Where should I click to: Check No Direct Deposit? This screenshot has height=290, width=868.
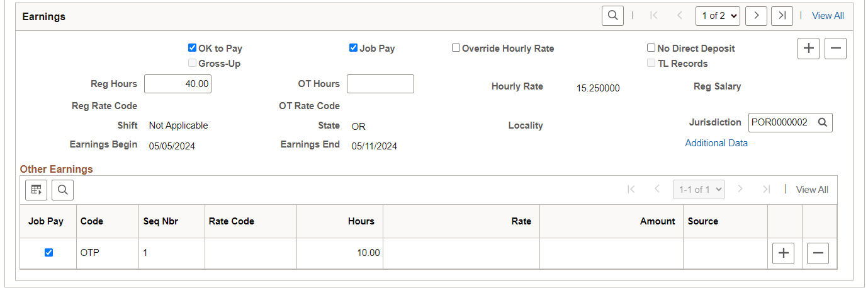click(651, 48)
